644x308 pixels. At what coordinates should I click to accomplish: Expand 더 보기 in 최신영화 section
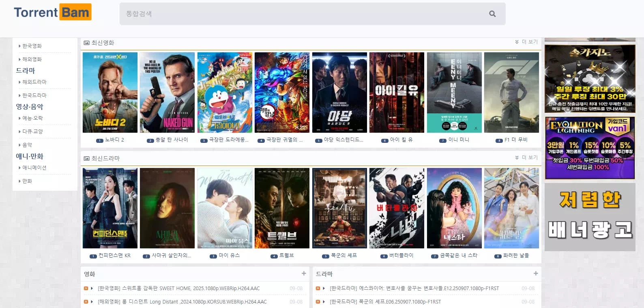pyautogui.click(x=526, y=42)
